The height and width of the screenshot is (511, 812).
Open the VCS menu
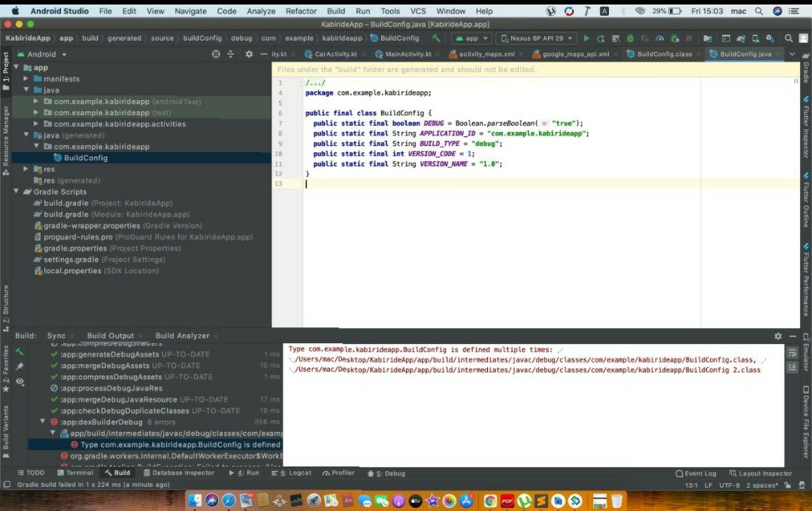point(418,11)
